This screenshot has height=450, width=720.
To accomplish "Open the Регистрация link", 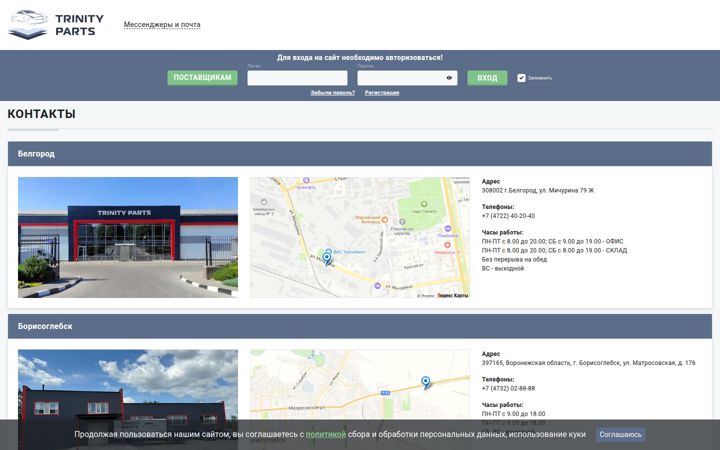I will 382,93.
